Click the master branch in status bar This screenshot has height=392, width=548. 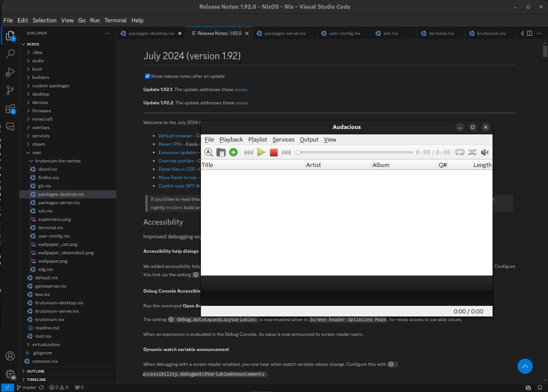click(x=27, y=387)
